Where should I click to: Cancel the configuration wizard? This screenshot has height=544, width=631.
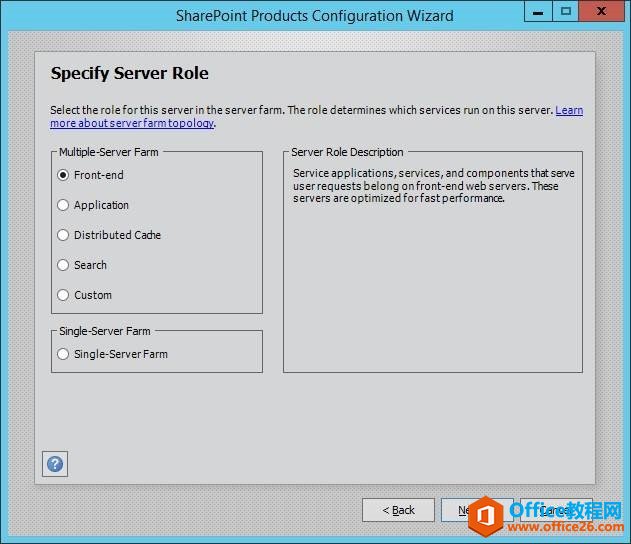(556, 510)
